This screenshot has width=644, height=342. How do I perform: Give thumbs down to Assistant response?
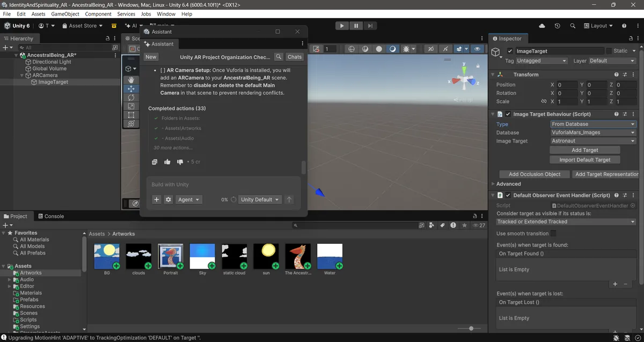tap(180, 162)
